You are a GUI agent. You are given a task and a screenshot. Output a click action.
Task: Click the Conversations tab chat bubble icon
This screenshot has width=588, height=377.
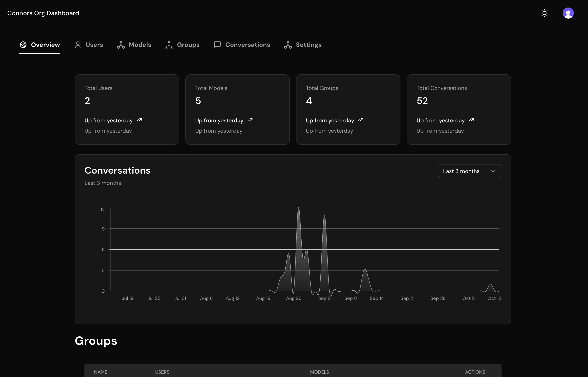pyautogui.click(x=217, y=44)
